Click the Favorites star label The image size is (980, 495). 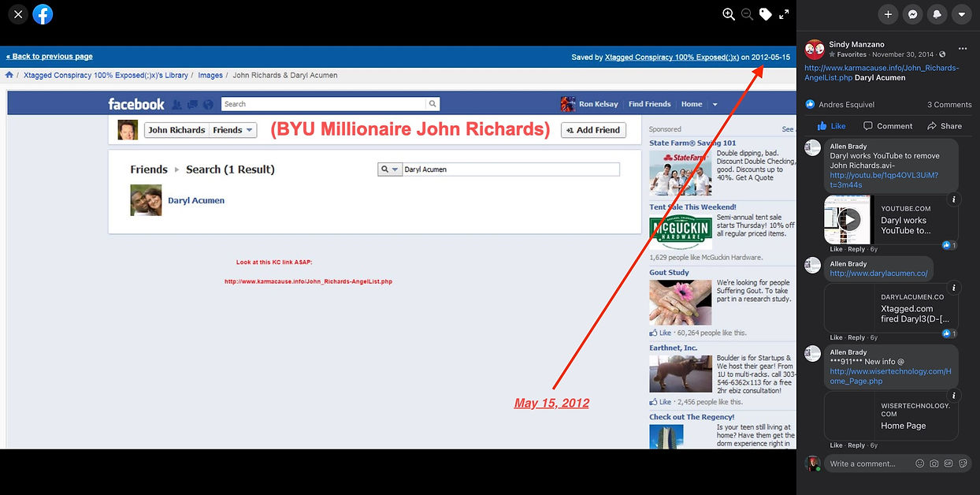click(848, 55)
